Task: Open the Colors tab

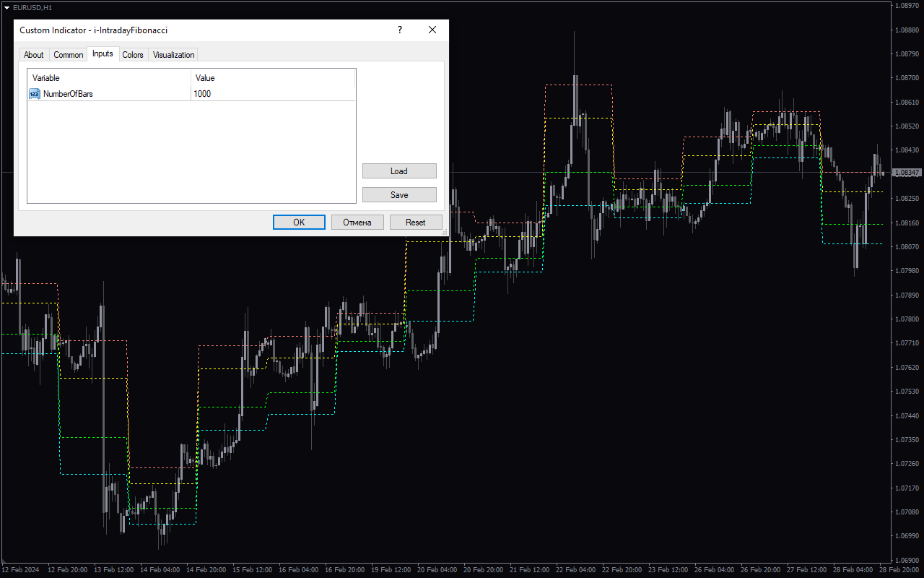Action: [x=133, y=55]
